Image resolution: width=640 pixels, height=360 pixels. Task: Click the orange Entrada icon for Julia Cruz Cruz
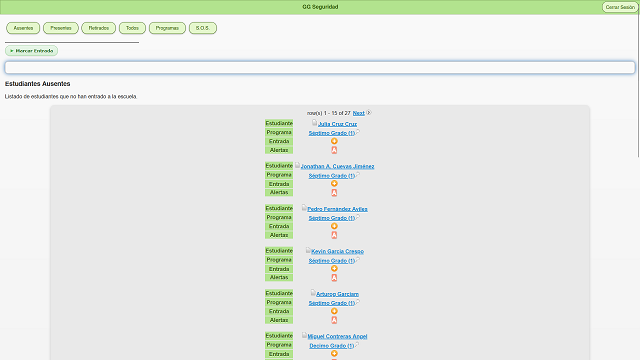pyautogui.click(x=334, y=141)
